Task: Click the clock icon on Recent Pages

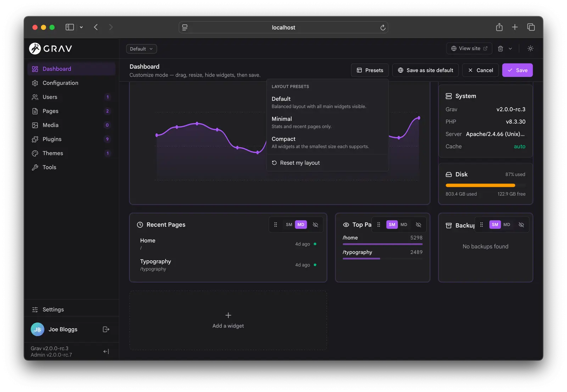Action: pyautogui.click(x=140, y=225)
